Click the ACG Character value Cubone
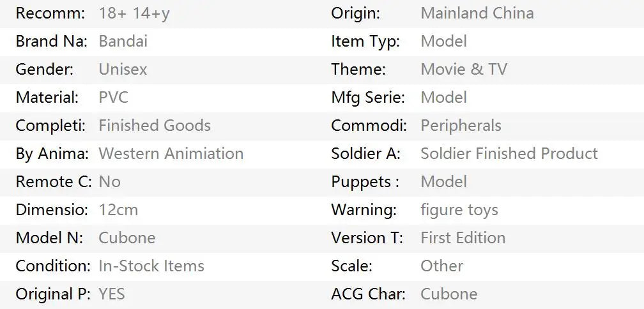This screenshot has height=309, width=644. pyautogui.click(x=448, y=294)
